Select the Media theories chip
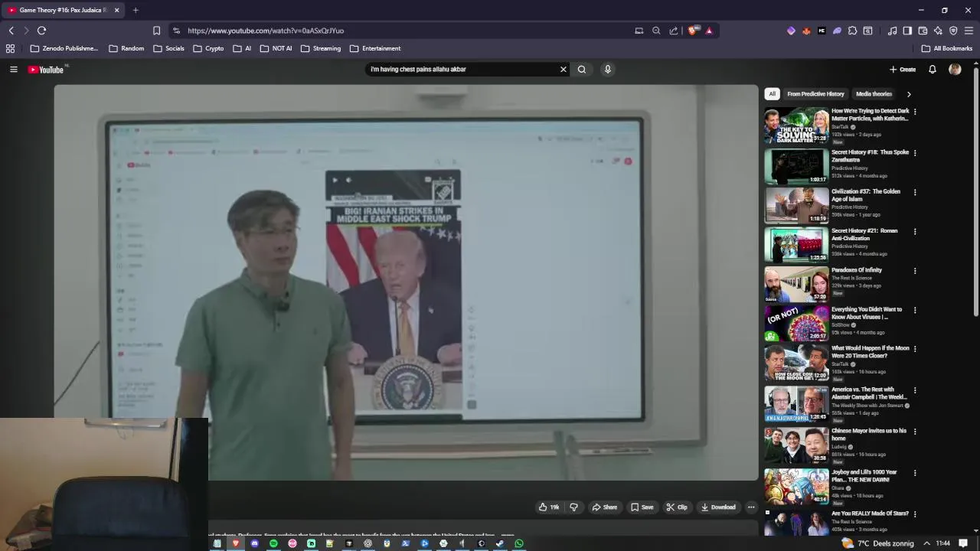The width and height of the screenshot is (980, 551). click(x=874, y=94)
